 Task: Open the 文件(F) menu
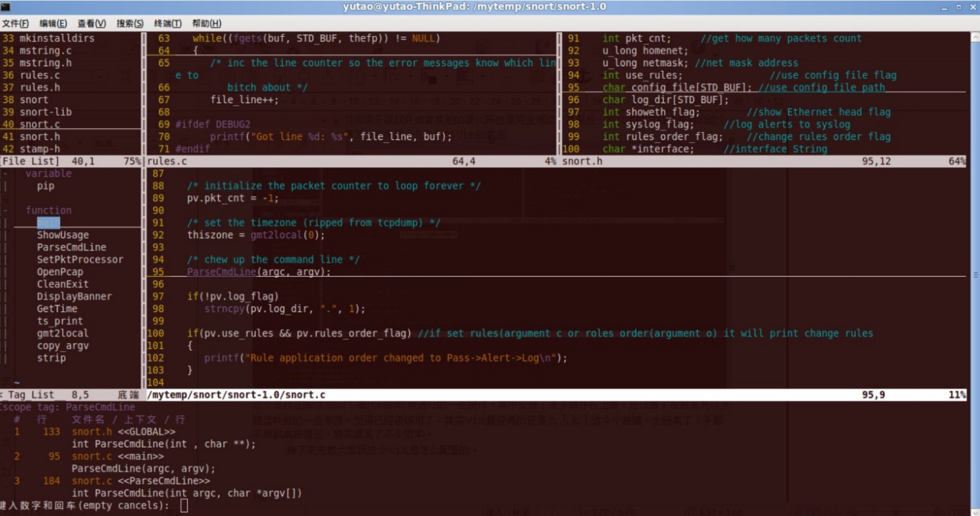click(x=15, y=23)
